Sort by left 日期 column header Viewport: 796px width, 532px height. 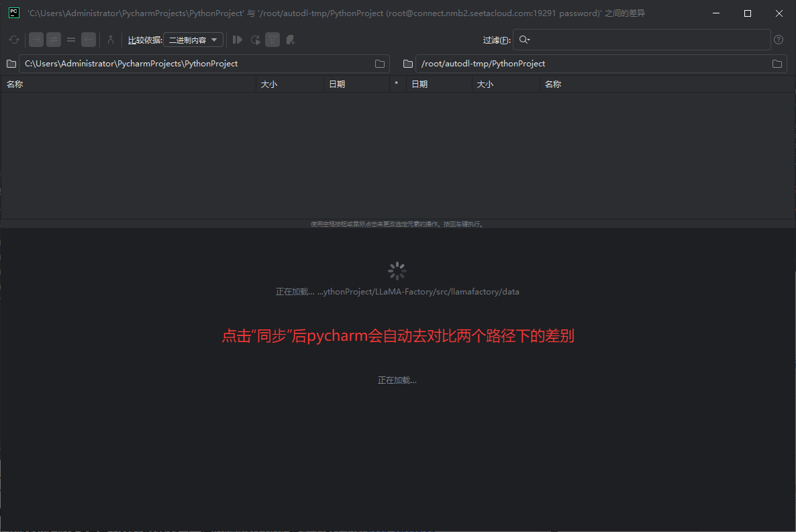coord(357,85)
